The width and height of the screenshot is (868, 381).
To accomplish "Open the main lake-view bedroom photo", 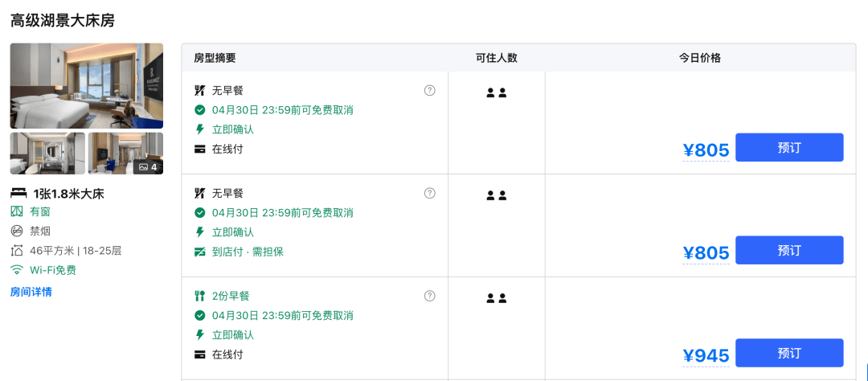I will pyautogui.click(x=86, y=86).
